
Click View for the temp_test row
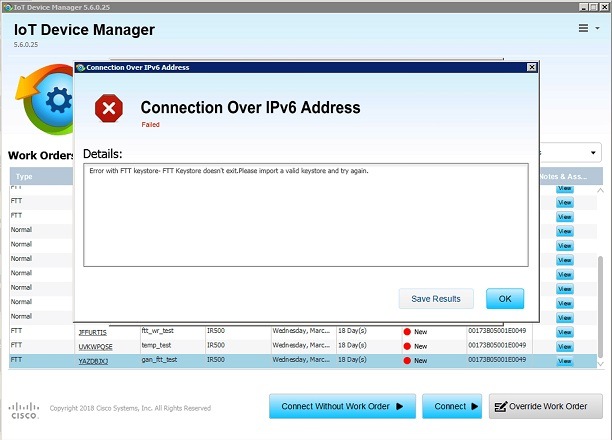[x=564, y=347]
